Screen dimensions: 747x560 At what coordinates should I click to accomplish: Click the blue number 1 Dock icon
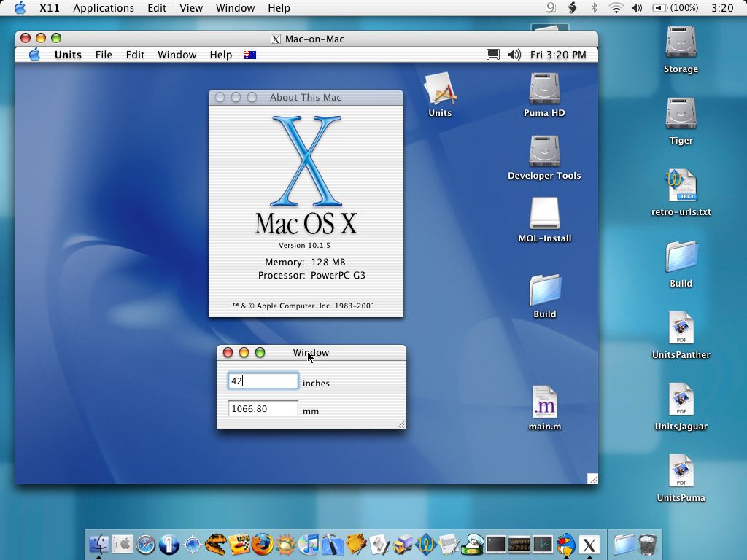[x=169, y=544]
